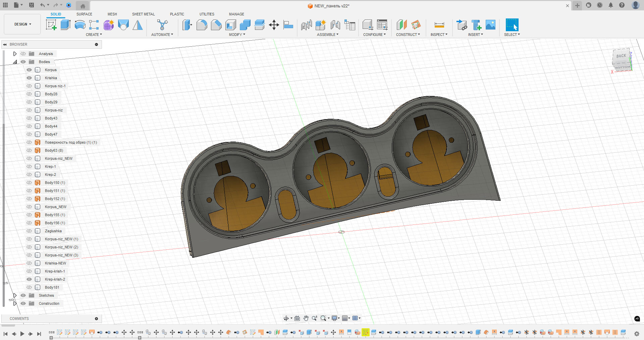Activate the Select tool icon
This screenshot has height=340, width=644.
(x=512, y=25)
